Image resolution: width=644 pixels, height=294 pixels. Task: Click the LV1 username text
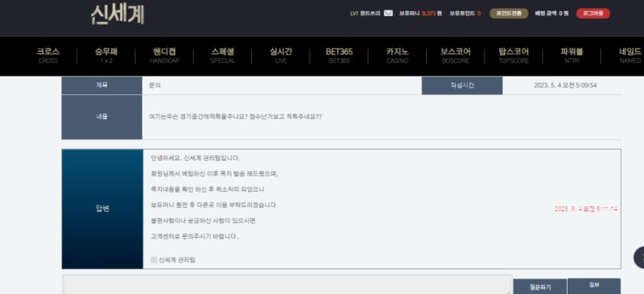365,13
